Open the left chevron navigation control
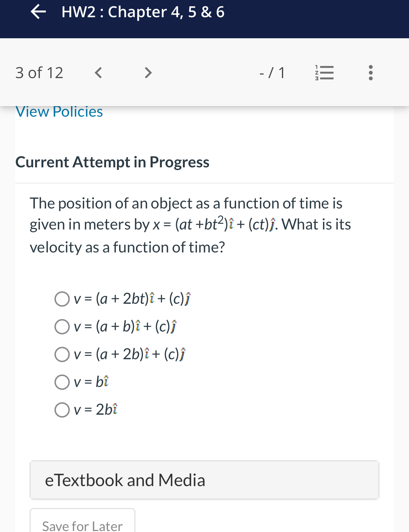 coord(98,72)
